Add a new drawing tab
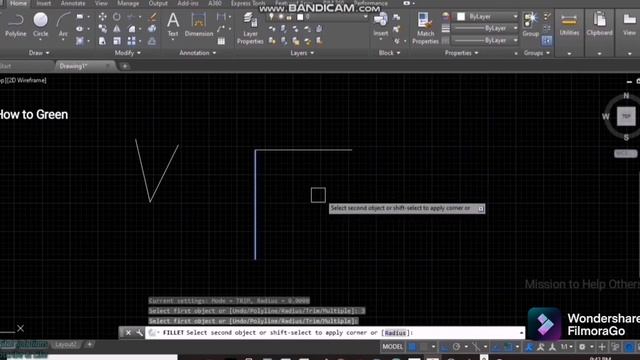640x360 pixels. (125, 66)
